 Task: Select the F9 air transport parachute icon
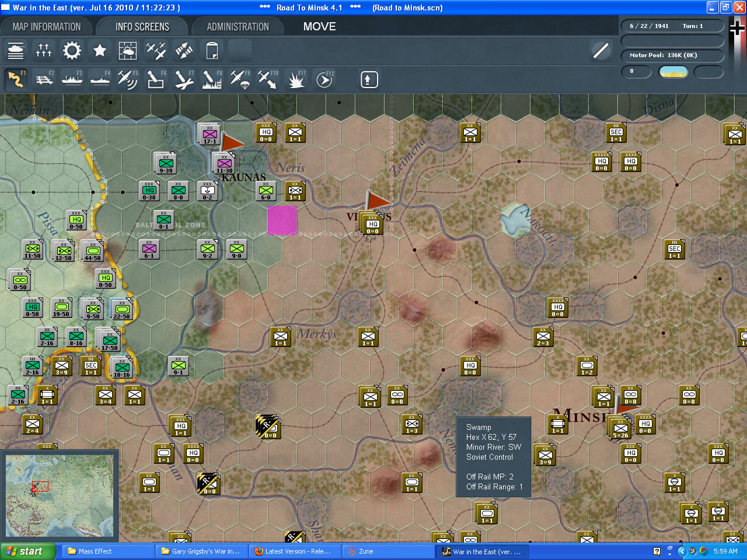click(x=240, y=79)
